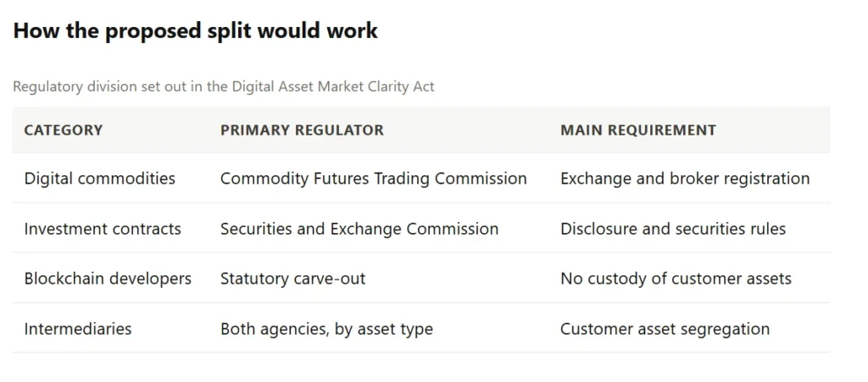Click the Regulatory division subtitle caption
Viewport: 868px width, 382px height.
click(x=224, y=86)
